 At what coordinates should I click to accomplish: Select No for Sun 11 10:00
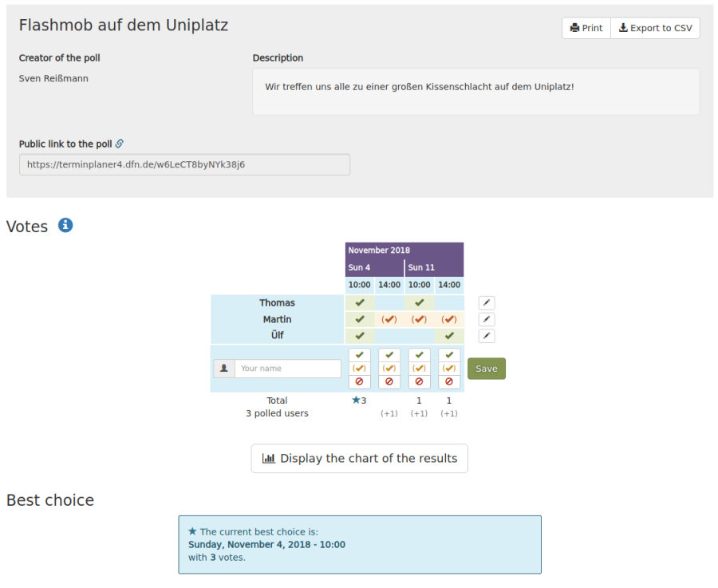[x=419, y=382]
